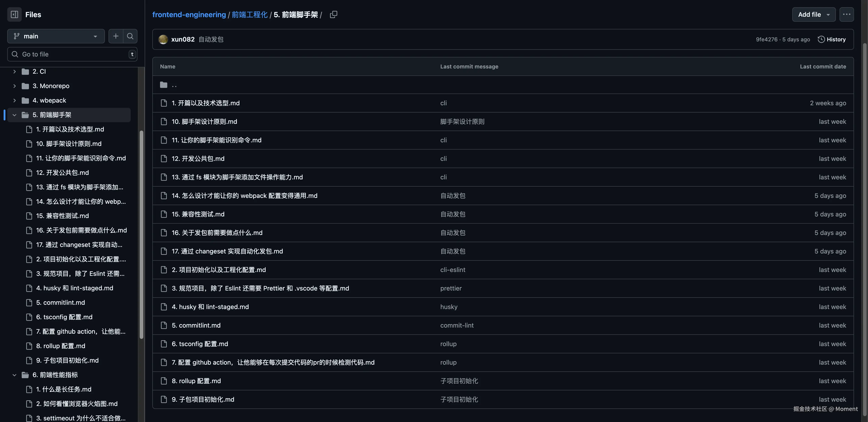Open the frontend-engineering breadcrumb link
This screenshot has height=422, width=868.
pos(189,14)
